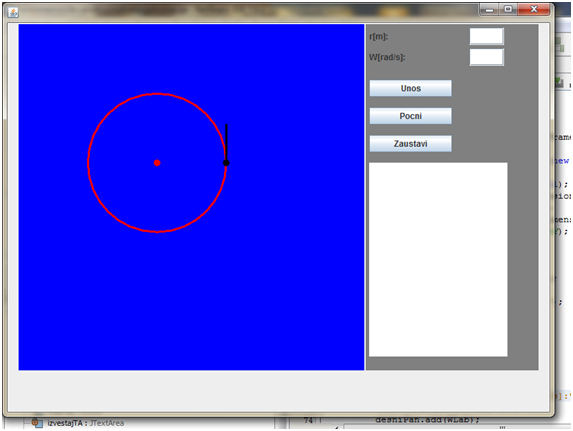
Task: Maximize the Java application window
Action: point(508,10)
